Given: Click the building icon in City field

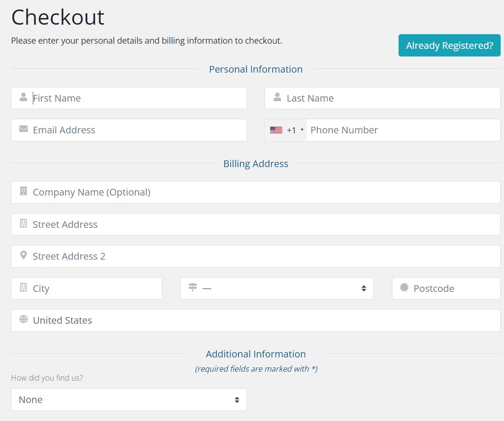Looking at the screenshot, I should 23,287.
